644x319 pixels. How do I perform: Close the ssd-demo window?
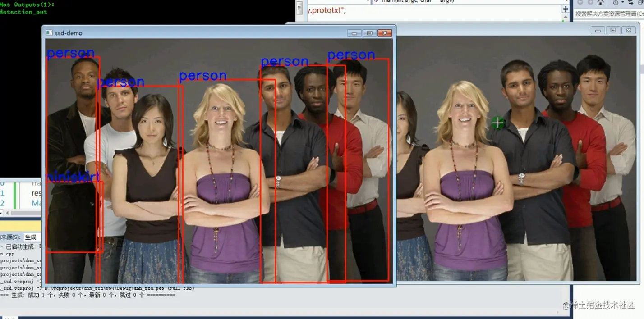(384, 33)
